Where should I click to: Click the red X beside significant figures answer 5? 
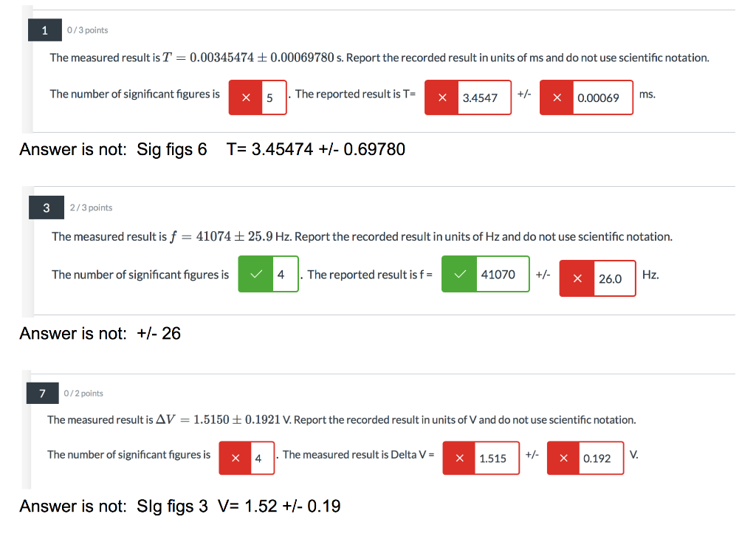point(245,97)
